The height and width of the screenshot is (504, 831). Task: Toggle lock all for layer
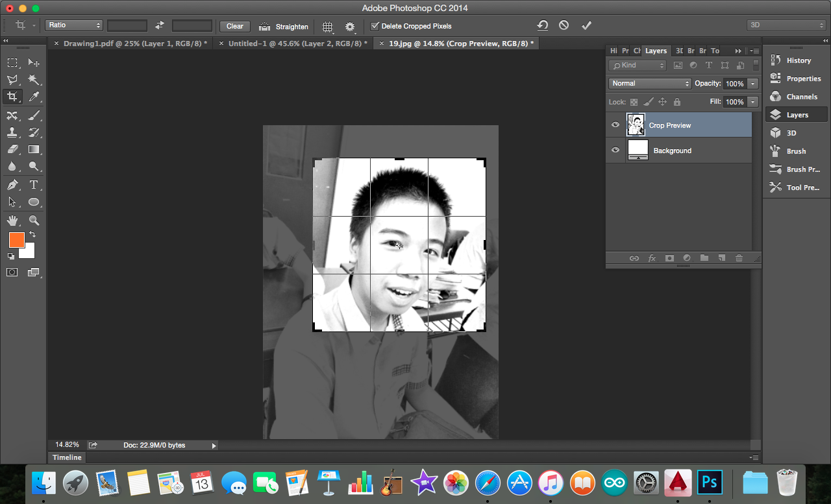tap(677, 102)
